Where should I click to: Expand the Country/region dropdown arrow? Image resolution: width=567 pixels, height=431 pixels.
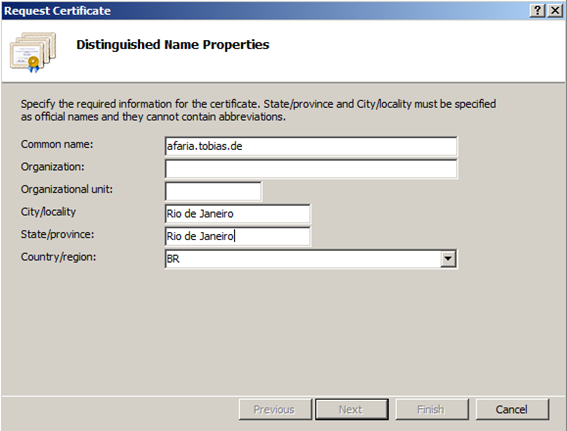point(448,259)
